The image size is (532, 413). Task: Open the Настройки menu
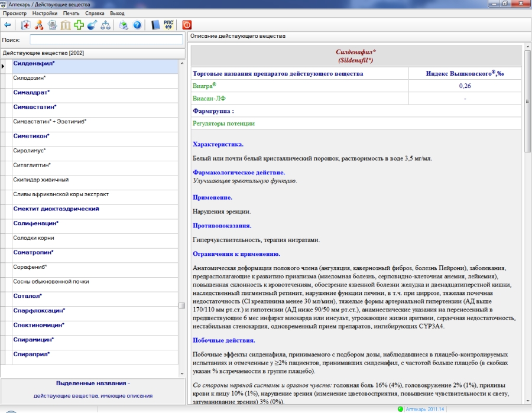tap(45, 12)
